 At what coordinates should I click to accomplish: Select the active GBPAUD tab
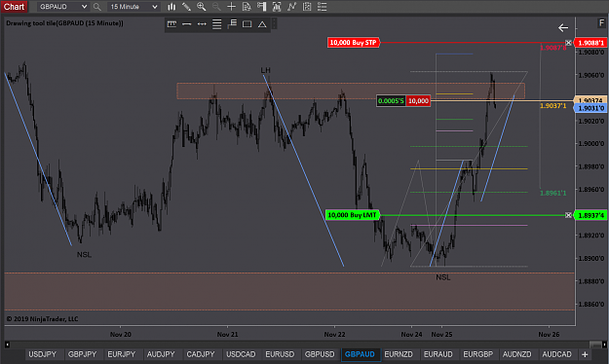[x=360, y=354]
